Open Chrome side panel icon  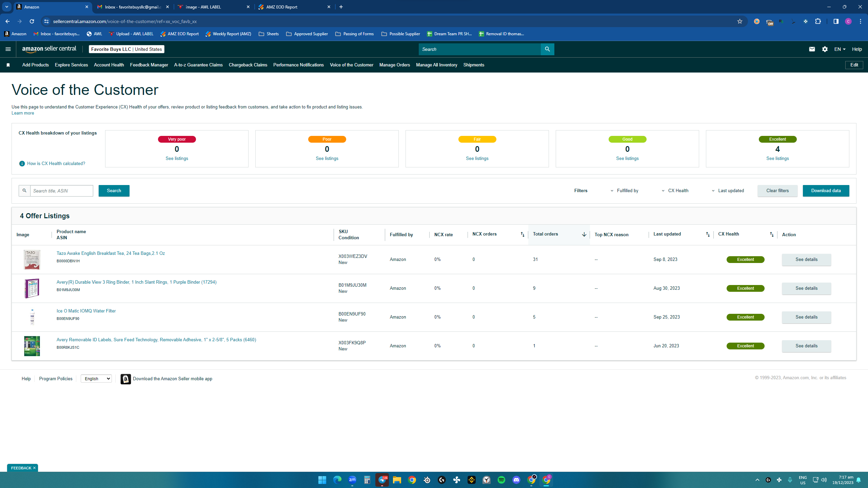tap(836, 21)
